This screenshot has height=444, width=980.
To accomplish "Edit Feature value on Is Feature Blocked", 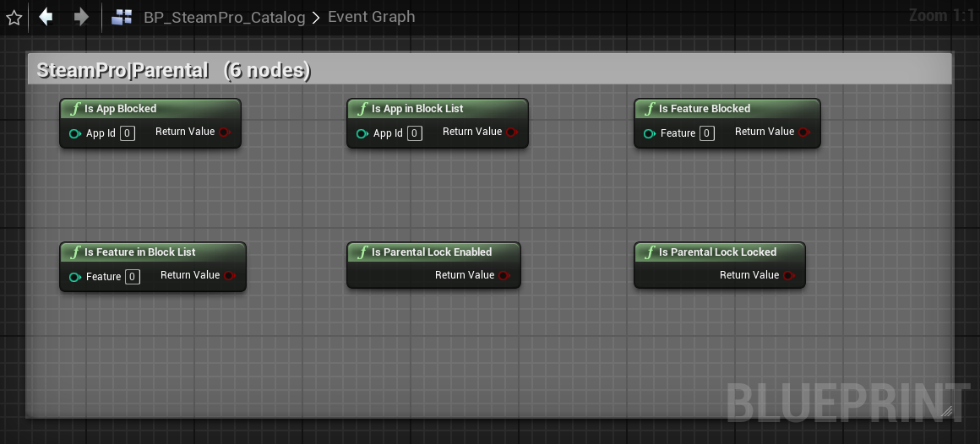I will [707, 133].
